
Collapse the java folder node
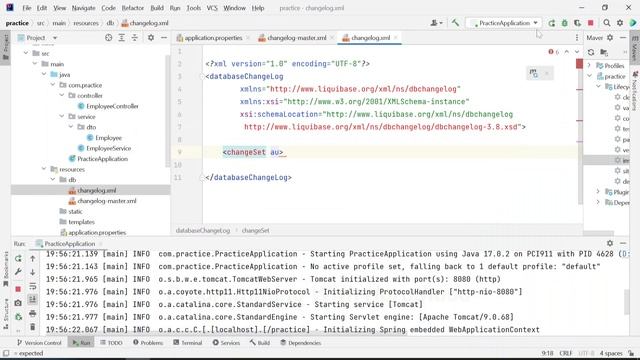(44, 74)
